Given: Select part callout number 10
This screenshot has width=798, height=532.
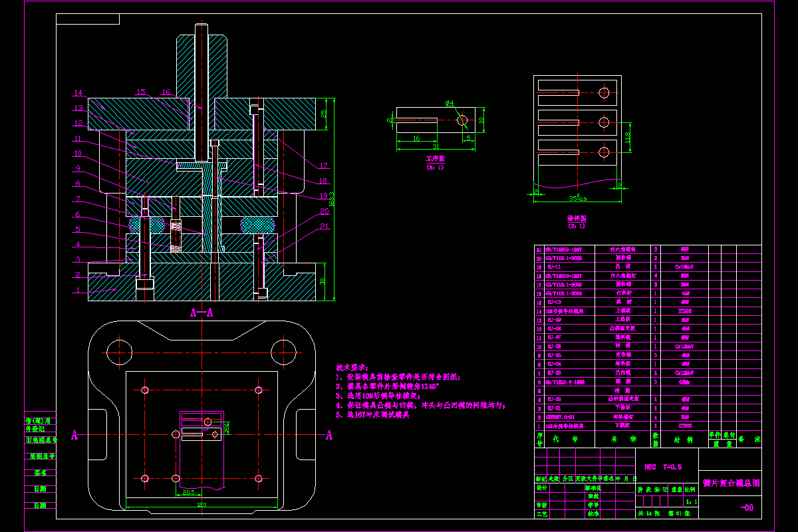Looking at the screenshot, I should [x=78, y=153].
